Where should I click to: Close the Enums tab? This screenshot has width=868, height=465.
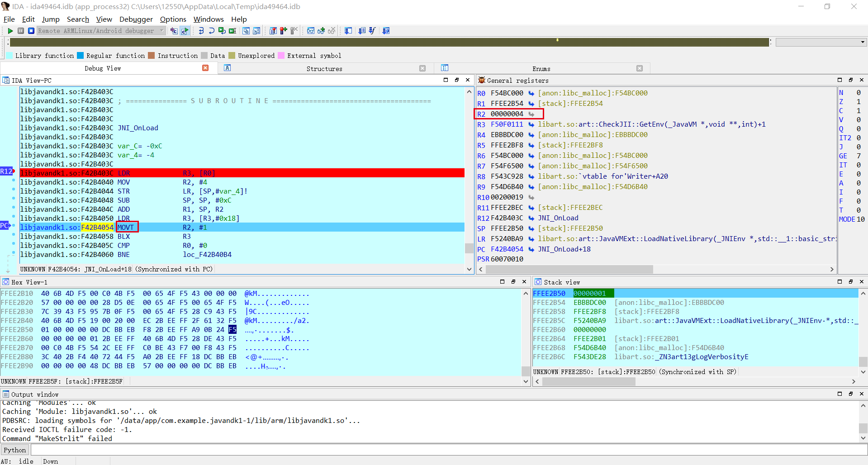(x=640, y=68)
